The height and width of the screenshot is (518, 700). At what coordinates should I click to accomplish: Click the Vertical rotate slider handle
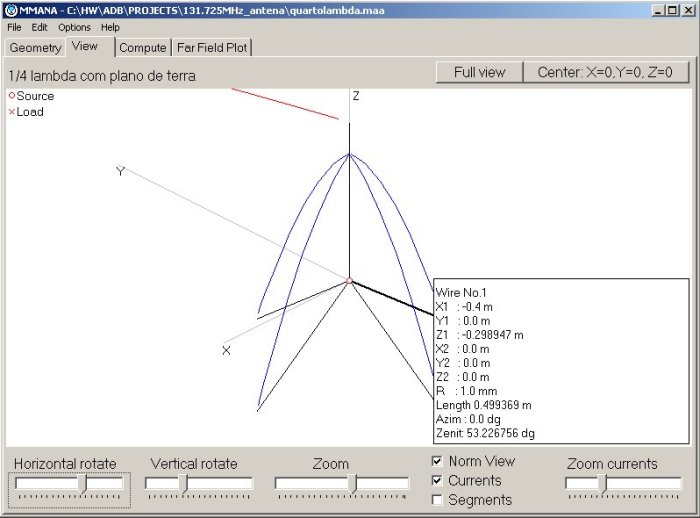point(183,484)
